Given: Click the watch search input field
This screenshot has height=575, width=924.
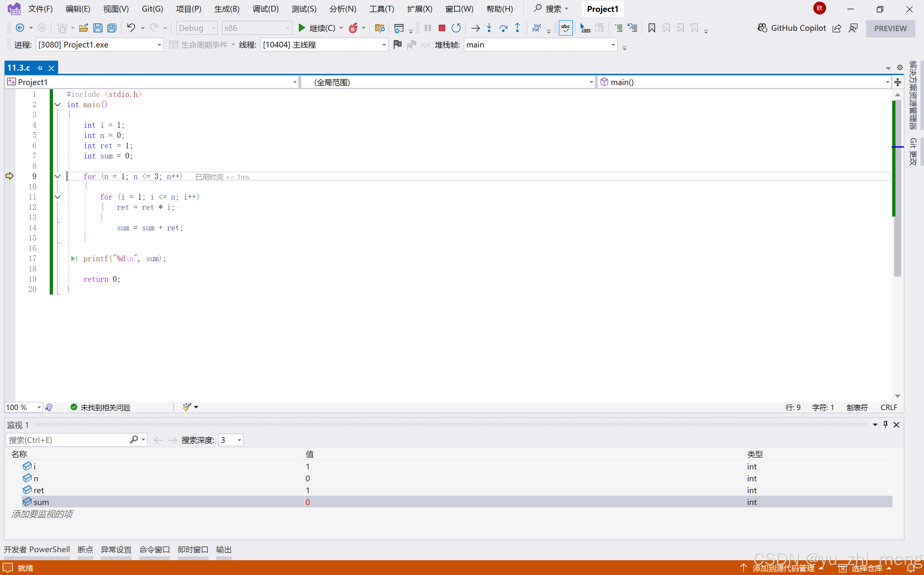Looking at the screenshot, I should (x=68, y=440).
